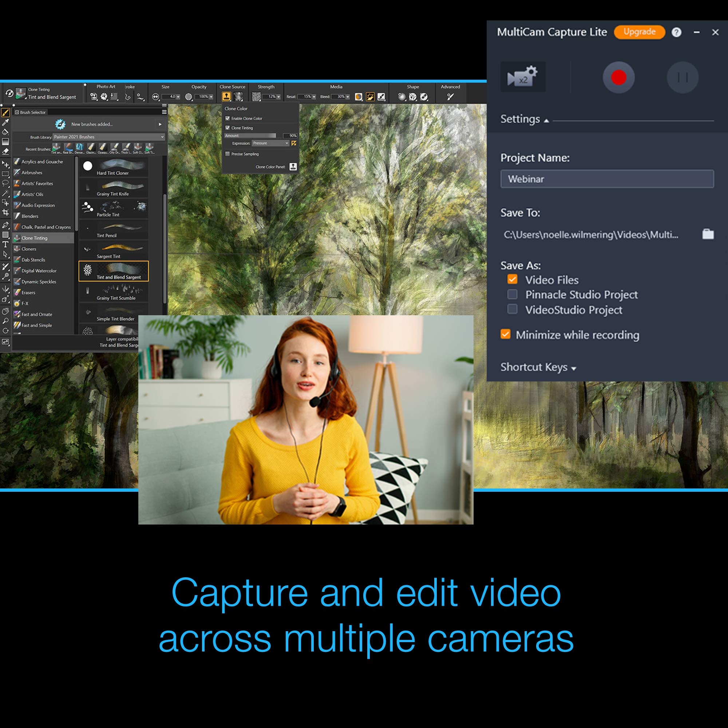728x728 pixels.
Task: Open the Brush Library dropdown
Action: click(108, 137)
